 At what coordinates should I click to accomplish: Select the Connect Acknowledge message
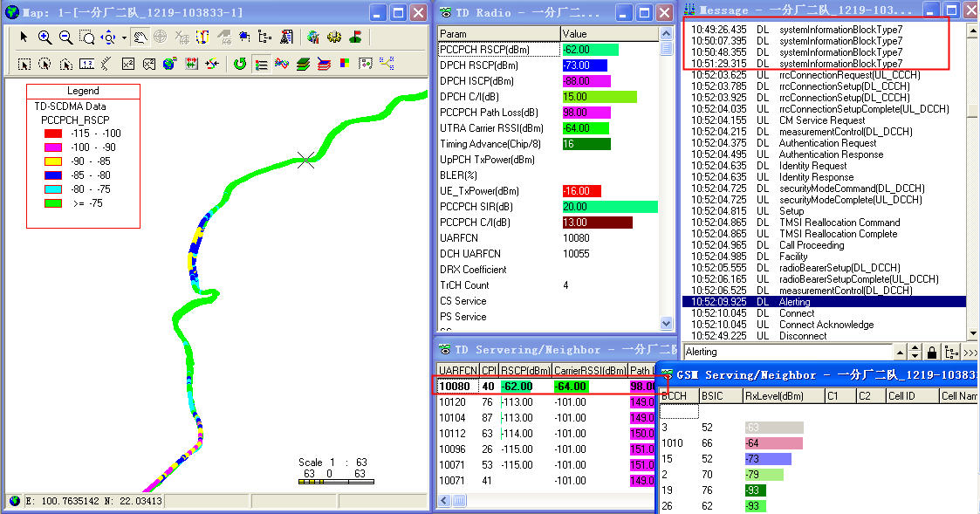click(x=825, y=325)
